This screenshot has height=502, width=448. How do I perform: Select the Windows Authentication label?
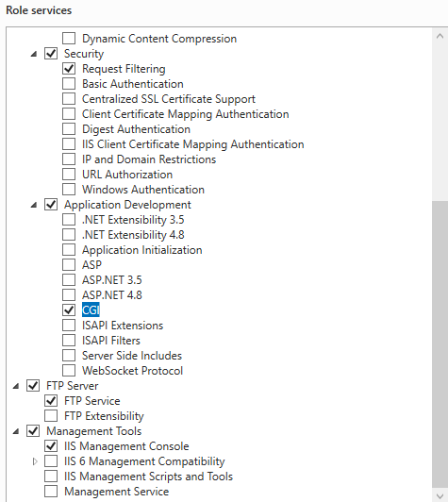(x=143, y=190)
